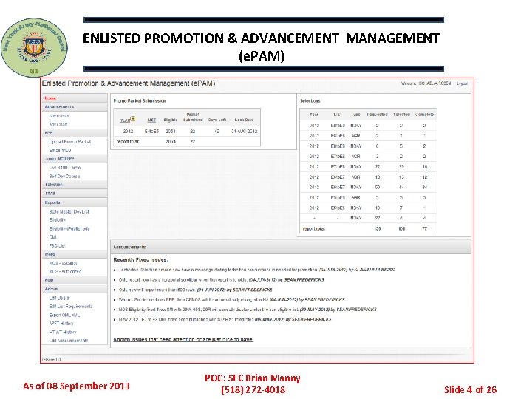Open the APFT History page
Image resolution: width=532 pixels, height=399 pixels.
pyautogui.click(x=61, y=324)
